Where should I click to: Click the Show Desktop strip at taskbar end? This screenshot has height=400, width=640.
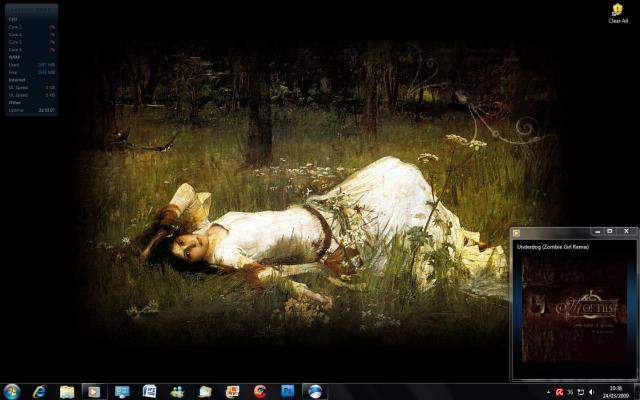636,391
